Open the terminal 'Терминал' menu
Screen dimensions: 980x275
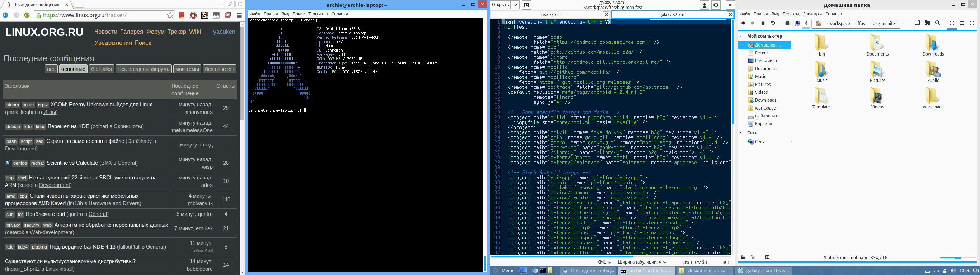click(x=318, y=14)
